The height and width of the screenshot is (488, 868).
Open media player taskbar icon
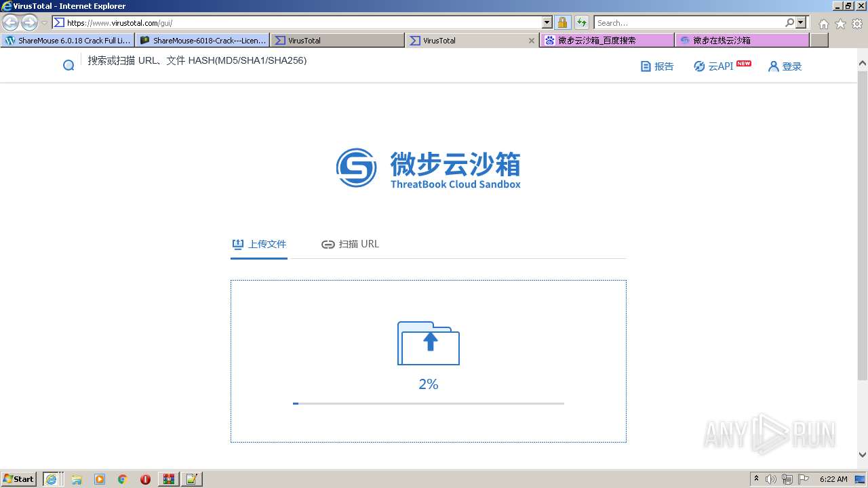(x=100, y=479)
